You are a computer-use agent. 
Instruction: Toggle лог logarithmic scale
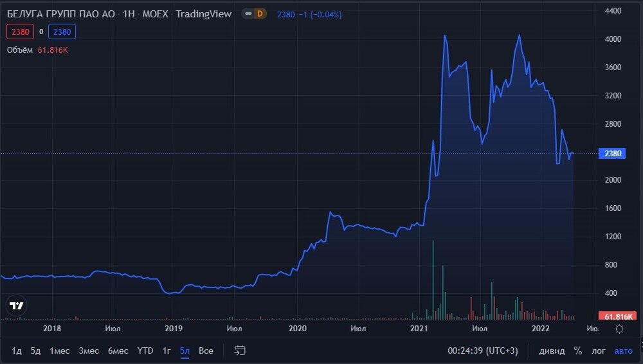point(598,351)
